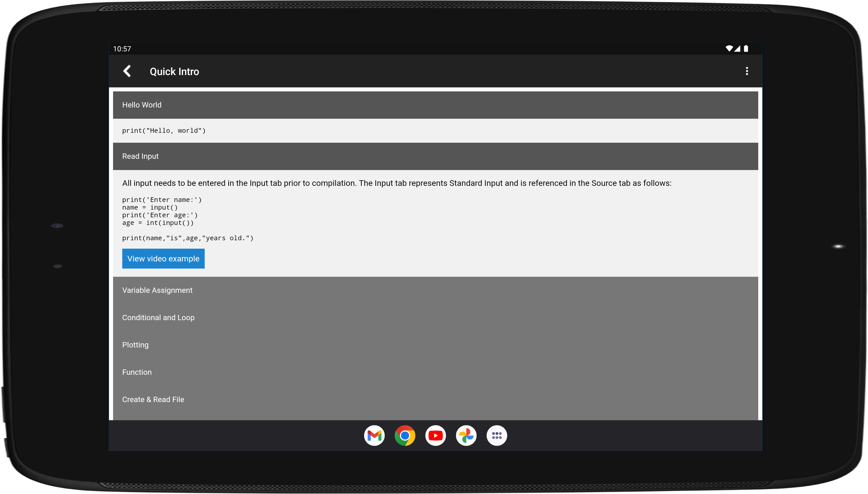Click the print(name,"is",age,"years old.") line
Viewport: 868px width, 494px height.
188,238
